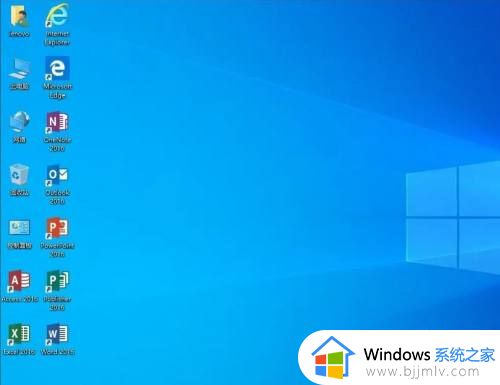
Task: Select the Recycle Bin icon
Action: pos(19,175)
